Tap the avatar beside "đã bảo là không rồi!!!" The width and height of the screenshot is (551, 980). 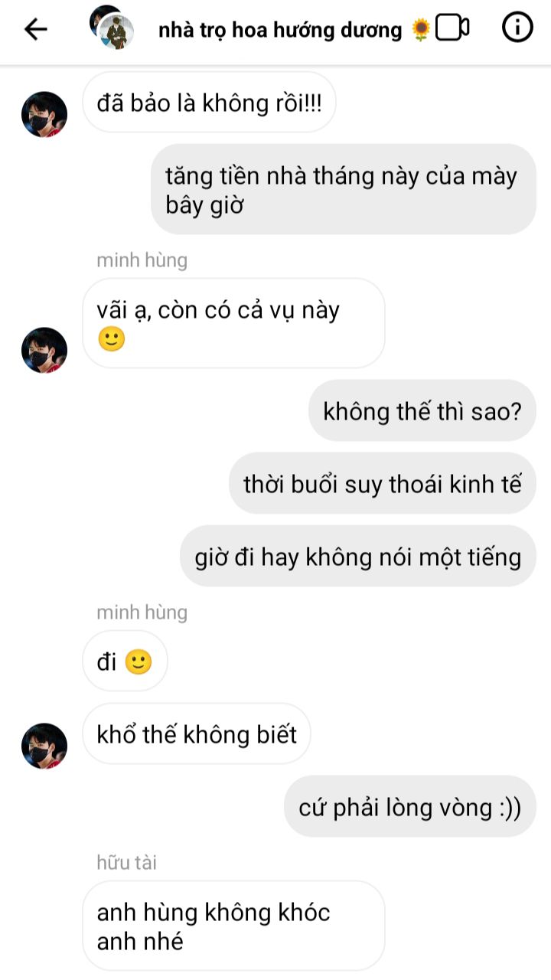[44, 114]
